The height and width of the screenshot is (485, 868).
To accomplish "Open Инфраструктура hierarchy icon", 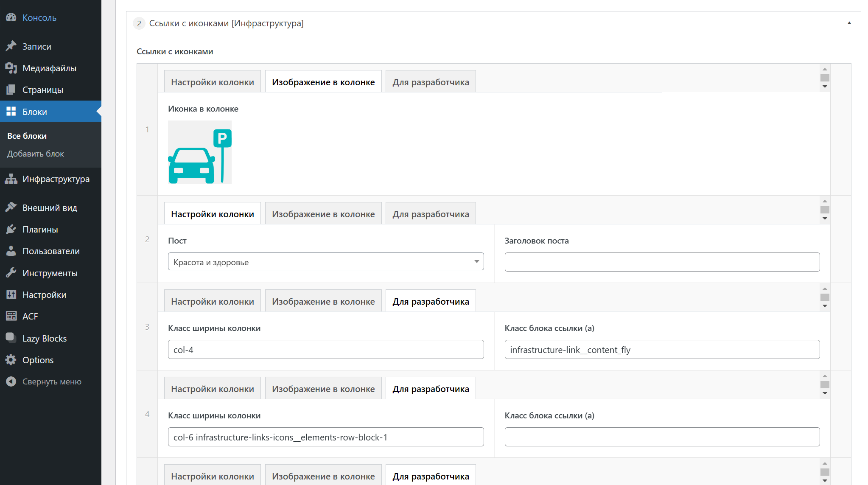I will point(11,179).
